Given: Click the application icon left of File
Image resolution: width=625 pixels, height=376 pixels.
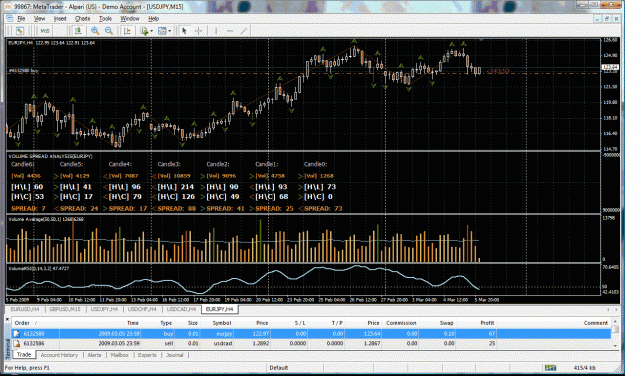Looking at the screenshot, I should click(10, 18).
